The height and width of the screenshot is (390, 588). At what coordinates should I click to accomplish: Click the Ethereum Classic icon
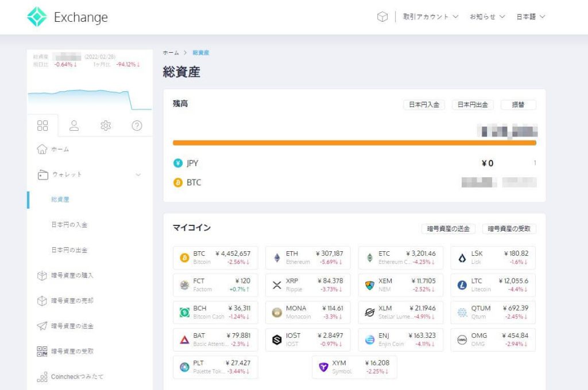(370, 258)
